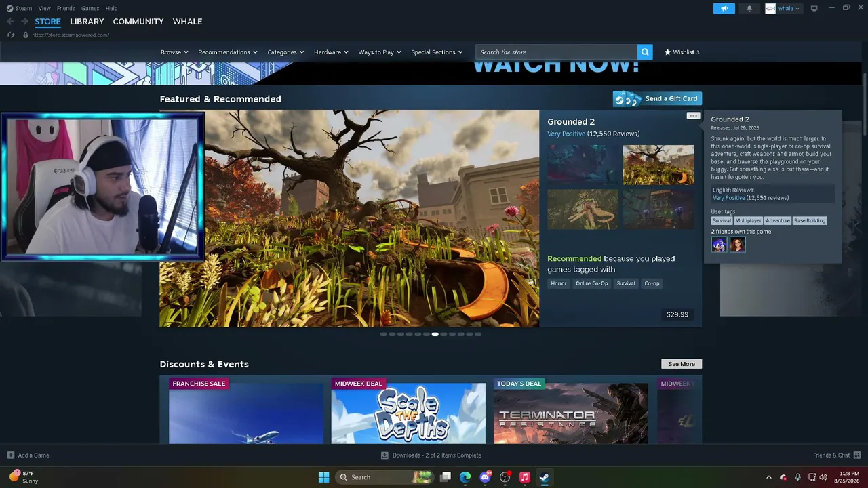Open Task View on the taskbar
Screen dimensions: 868x488
click(x=446, y=477)
